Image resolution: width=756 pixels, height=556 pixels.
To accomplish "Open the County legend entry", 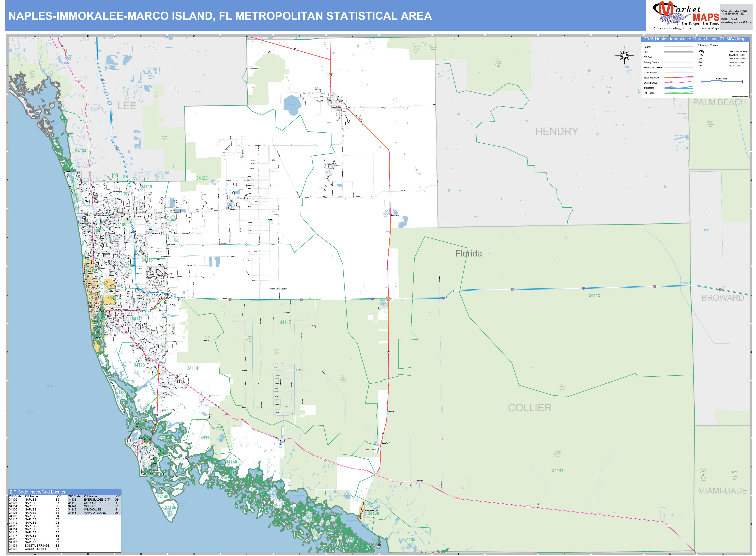I will tap(647, 47).
